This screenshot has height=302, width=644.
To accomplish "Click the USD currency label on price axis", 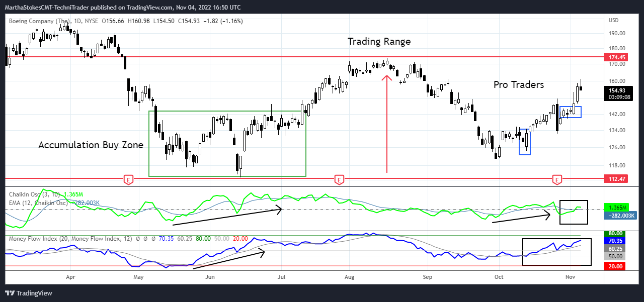I will (614, 21).
